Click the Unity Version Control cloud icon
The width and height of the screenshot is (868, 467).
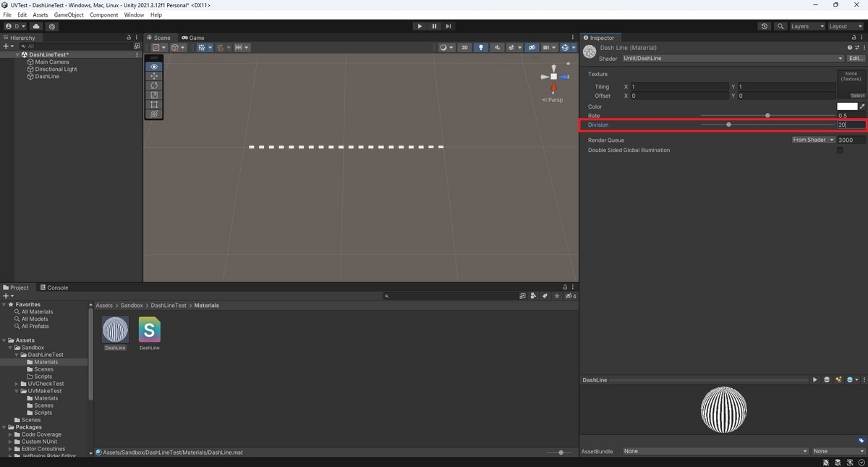coord(35,25)
